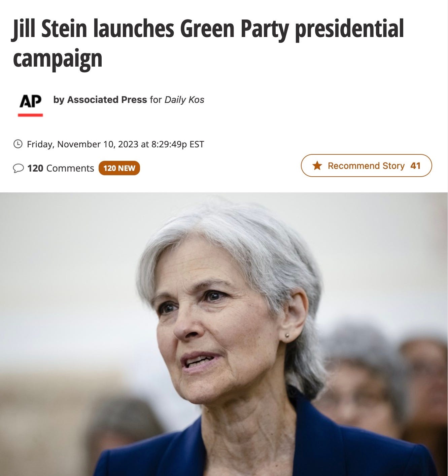
Task: Click the 8:29:49p EST time text
Action: [178, 144]
